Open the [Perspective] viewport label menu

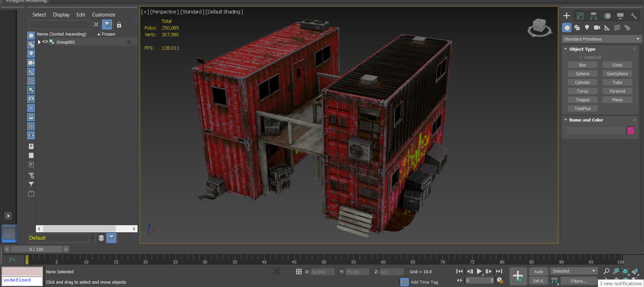(164, 12)
